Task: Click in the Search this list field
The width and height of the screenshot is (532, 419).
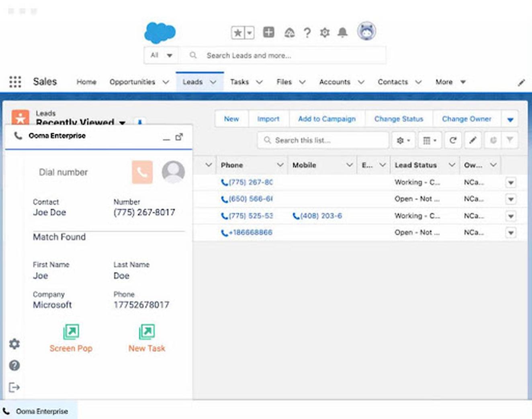Action: click(x=323, y=140)
